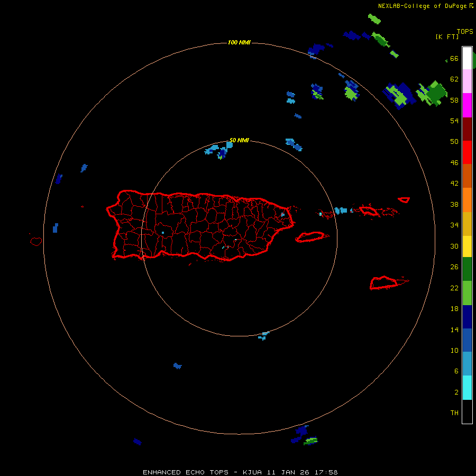
Task: Click the legend value 58
Action: 454,100
